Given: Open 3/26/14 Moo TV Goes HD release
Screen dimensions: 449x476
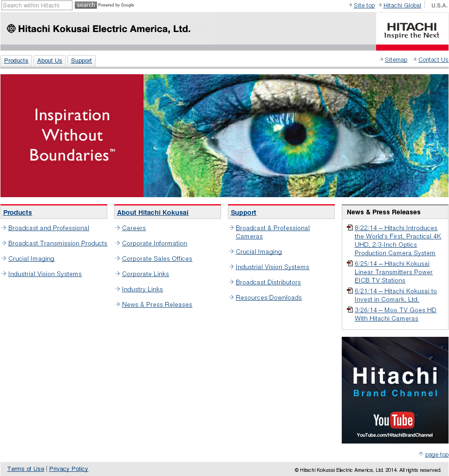Looking at the screenshot, I should [396, 314].
